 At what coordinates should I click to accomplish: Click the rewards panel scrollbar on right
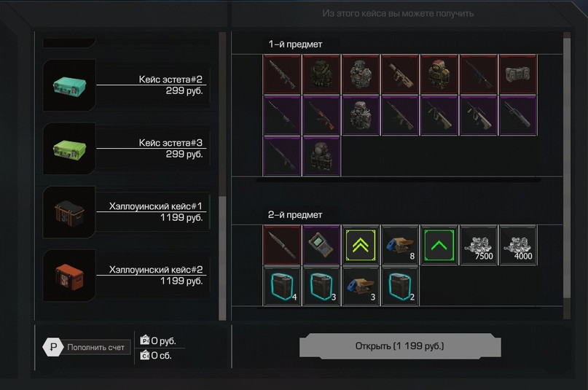(x=567, y=176)
